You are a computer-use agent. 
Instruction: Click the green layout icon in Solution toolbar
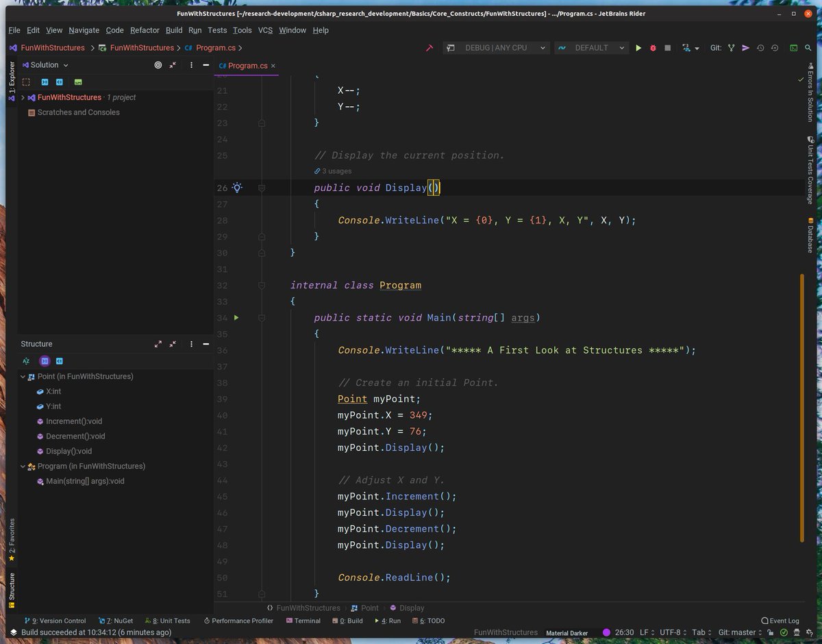(x=78, y=82)
